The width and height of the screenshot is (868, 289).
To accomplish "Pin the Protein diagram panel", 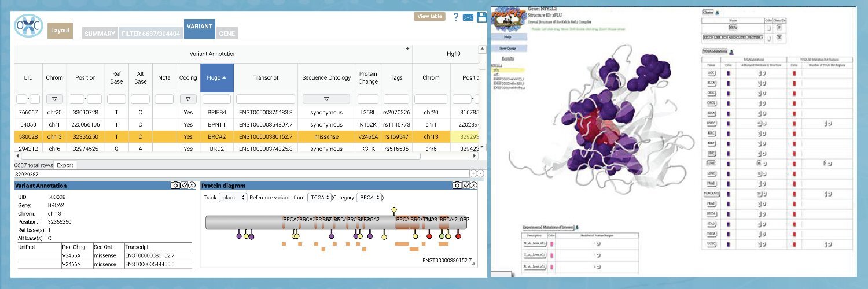I will [465, 186].
